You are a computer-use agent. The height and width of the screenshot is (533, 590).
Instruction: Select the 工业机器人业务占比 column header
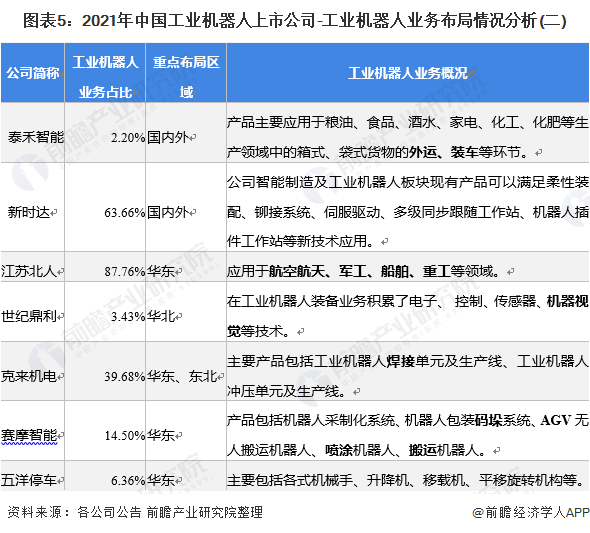(x=105, y=73)
